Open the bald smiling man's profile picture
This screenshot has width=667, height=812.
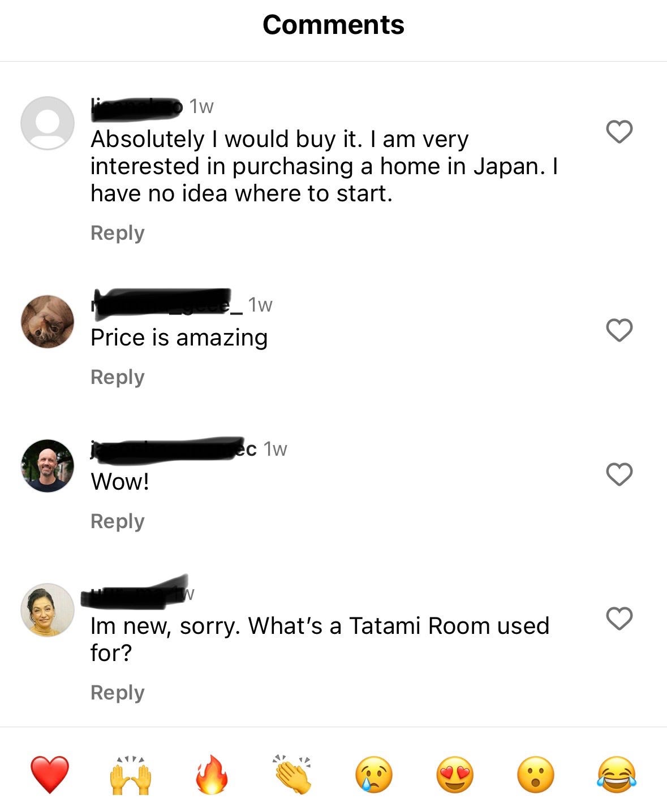(48, 466)
